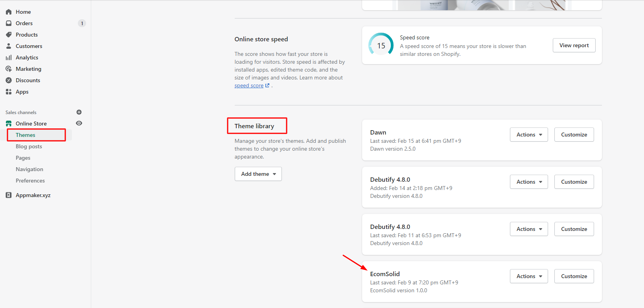
Task: Add a sales channel with plus icon
Action: point(79,112)
